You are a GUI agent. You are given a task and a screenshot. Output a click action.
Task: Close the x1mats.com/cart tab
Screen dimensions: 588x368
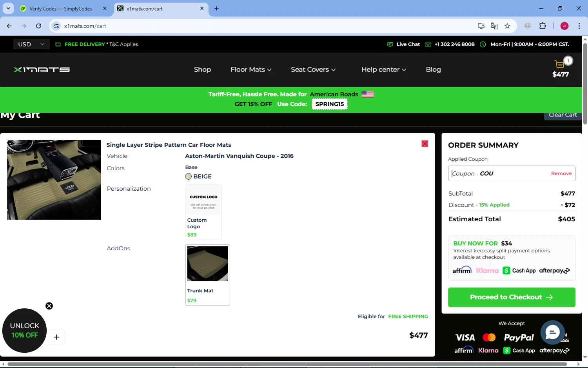pos(202,8)
